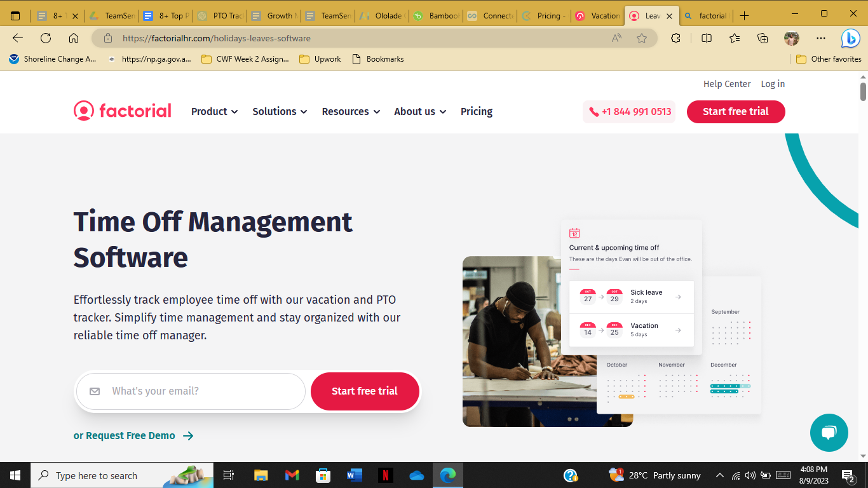Expand the Resources menu

[x=351, y=111]
